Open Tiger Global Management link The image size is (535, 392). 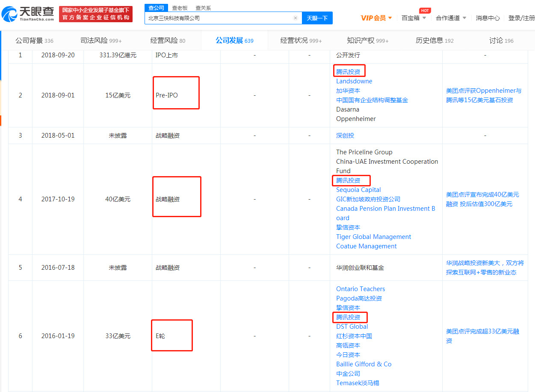pyautogui.click(x=373, y=237)
